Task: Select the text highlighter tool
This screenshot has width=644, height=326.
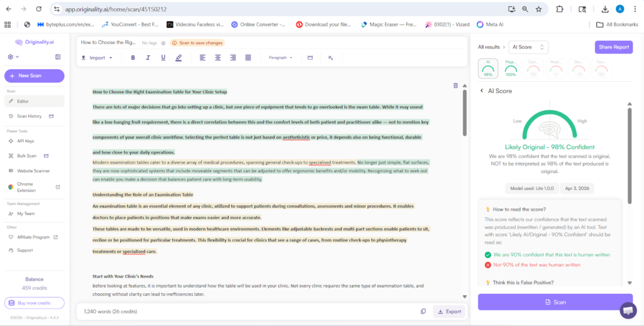Action: pos(179,58)
